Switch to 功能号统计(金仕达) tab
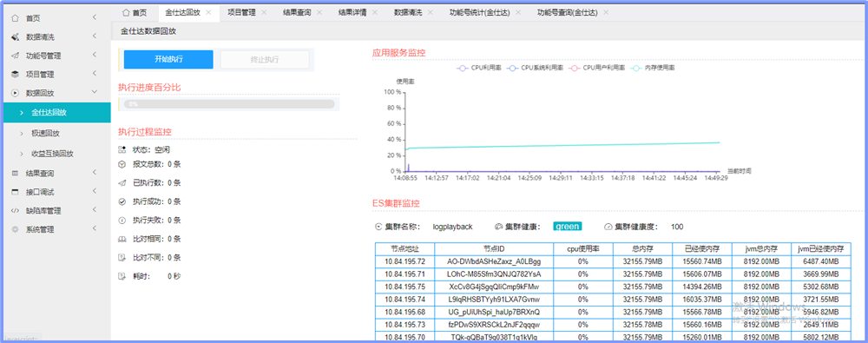This screenshot has width=868, height=343. point(479,12)
